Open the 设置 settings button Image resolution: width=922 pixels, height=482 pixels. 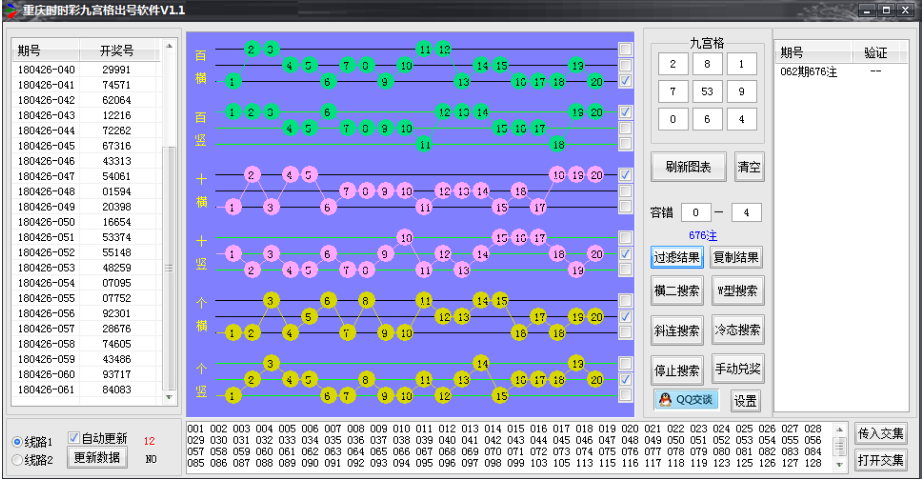point(746,401)
